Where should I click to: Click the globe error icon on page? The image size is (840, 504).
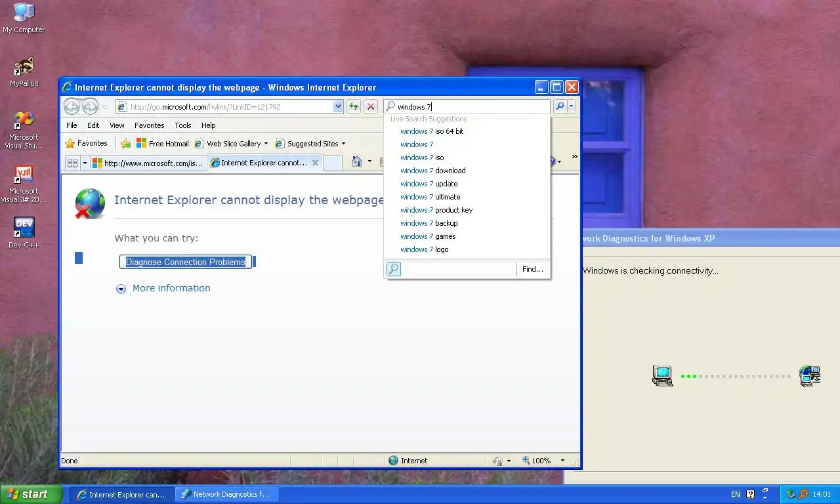90,203
